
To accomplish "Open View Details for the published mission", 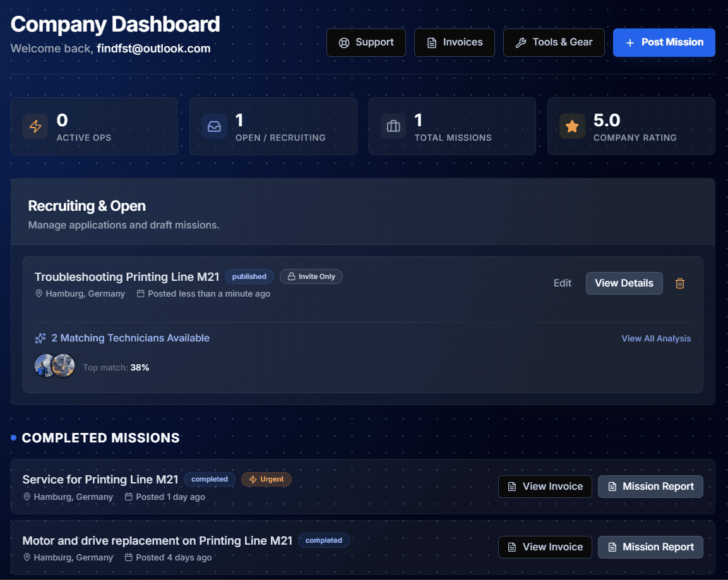I will pyautogui.click(x=624, y=283).
